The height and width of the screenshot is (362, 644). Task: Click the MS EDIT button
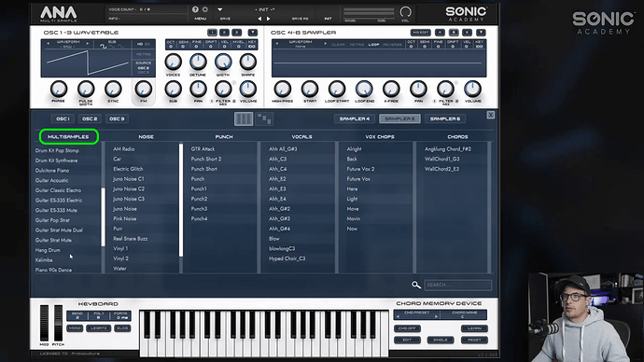coord(421,32)
